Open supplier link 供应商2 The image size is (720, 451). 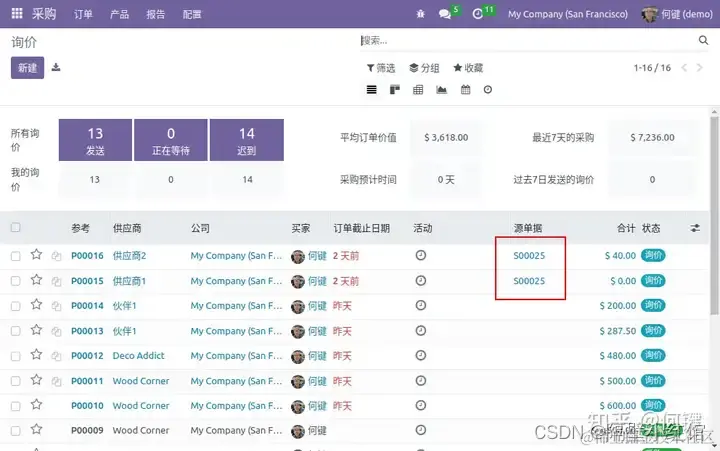(x=129, y=256)
